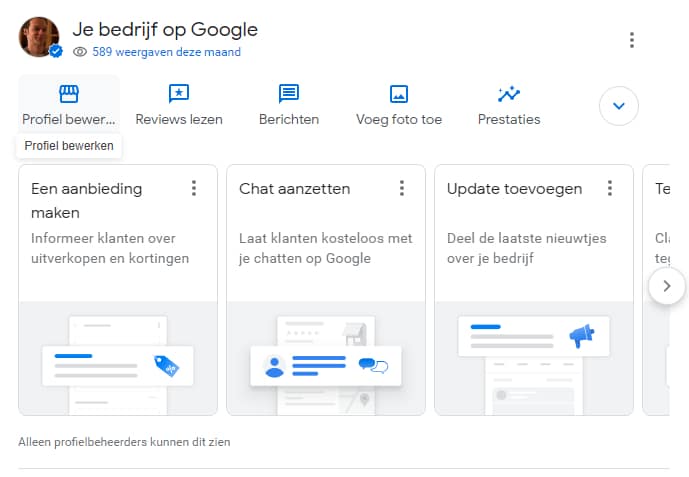Open the three-dot menu on Een aanbieding maken card
This screenshot has height=477, width=689.
[x=194, y=188]
